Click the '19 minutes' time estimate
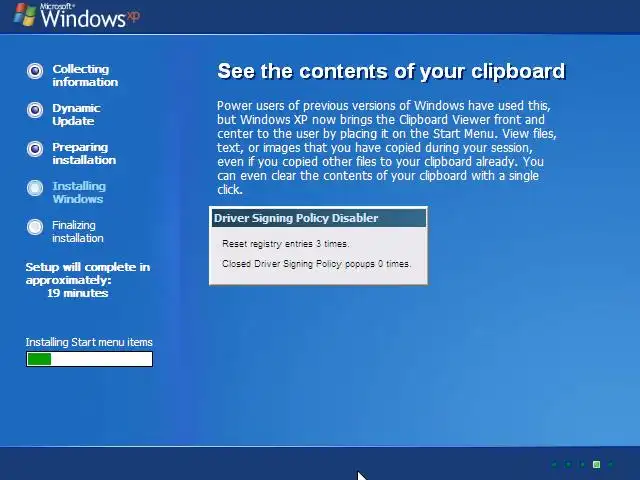This screenshot has width=640, height=480. point(78,293)
